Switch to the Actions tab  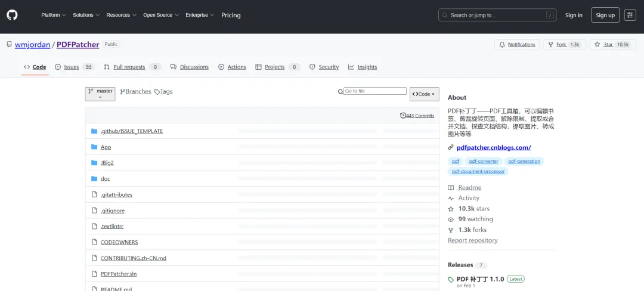click(232, 67)
